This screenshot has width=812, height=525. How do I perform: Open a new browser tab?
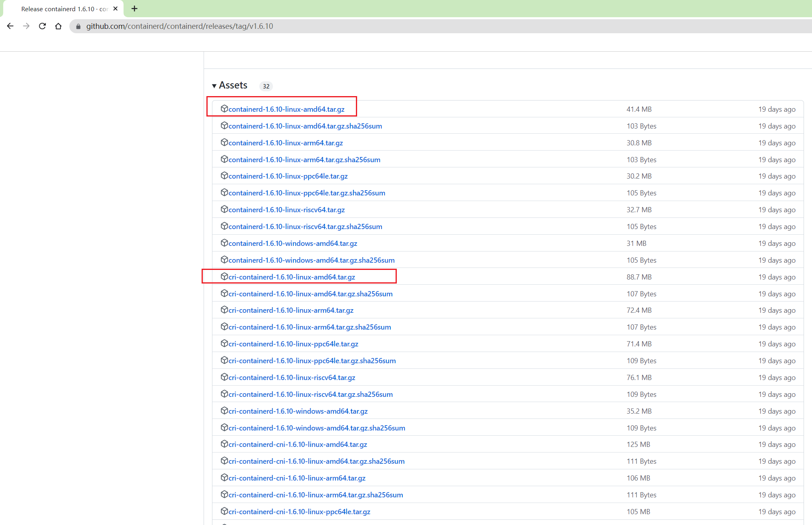coord(135,8)
